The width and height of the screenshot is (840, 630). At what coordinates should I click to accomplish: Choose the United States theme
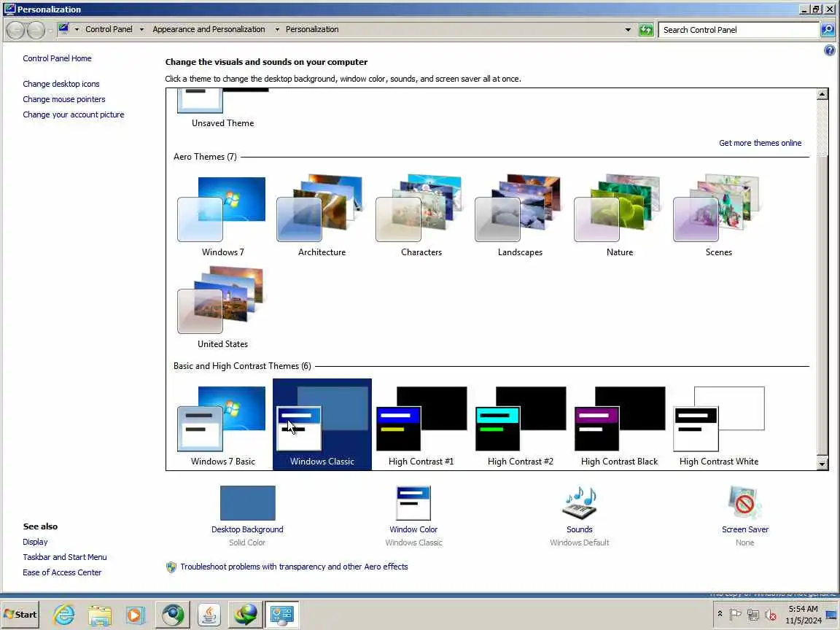pyautogui.click(x=222, y=307)
